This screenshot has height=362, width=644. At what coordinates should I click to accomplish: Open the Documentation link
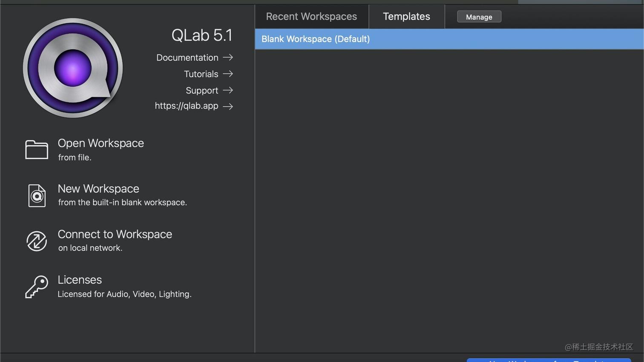pyautogui.click(x=187, y=57)
